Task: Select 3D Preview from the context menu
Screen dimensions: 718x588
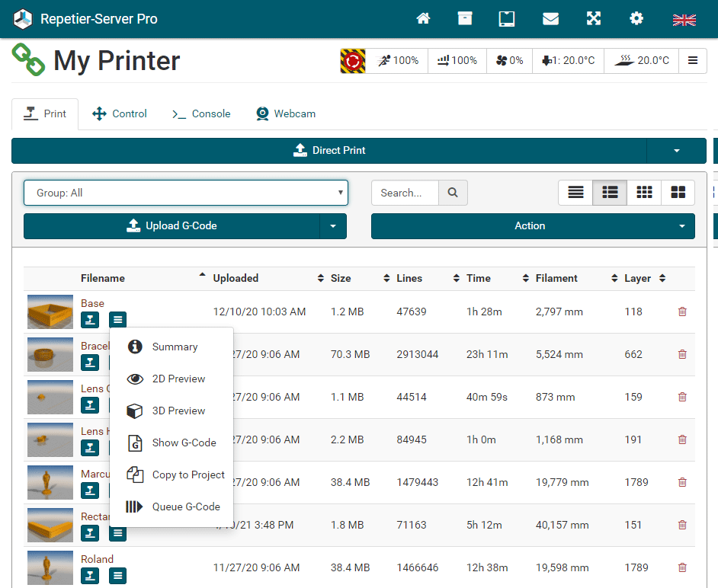Action: tap(178, 411)
